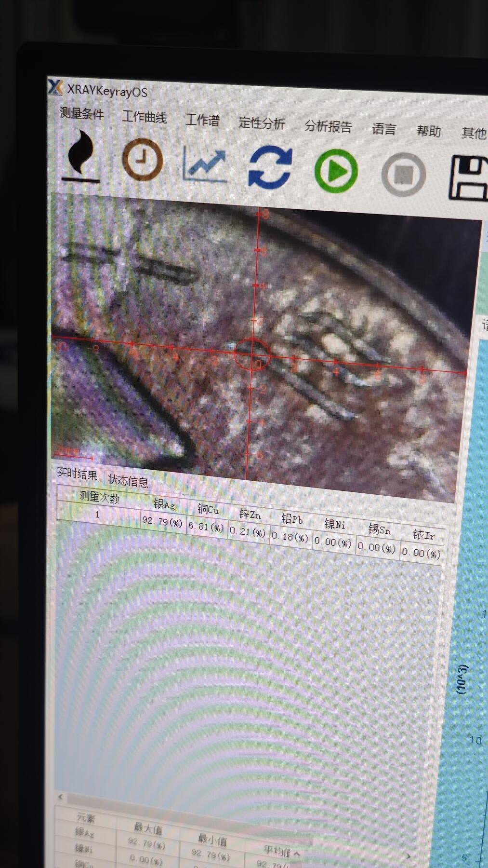Image resolution: width=488 pixels, height=868 pixels.
Task: Select the 实时结果 tab
Action: [x=77, y=474]
